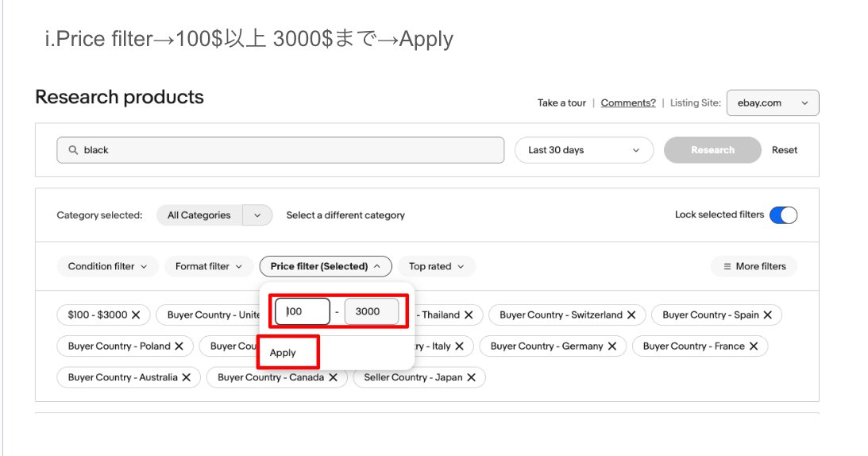Screen dimensions: 868x456
Task: Remove Buyer Country - Poland filter chip
Action: coord(179,346)
